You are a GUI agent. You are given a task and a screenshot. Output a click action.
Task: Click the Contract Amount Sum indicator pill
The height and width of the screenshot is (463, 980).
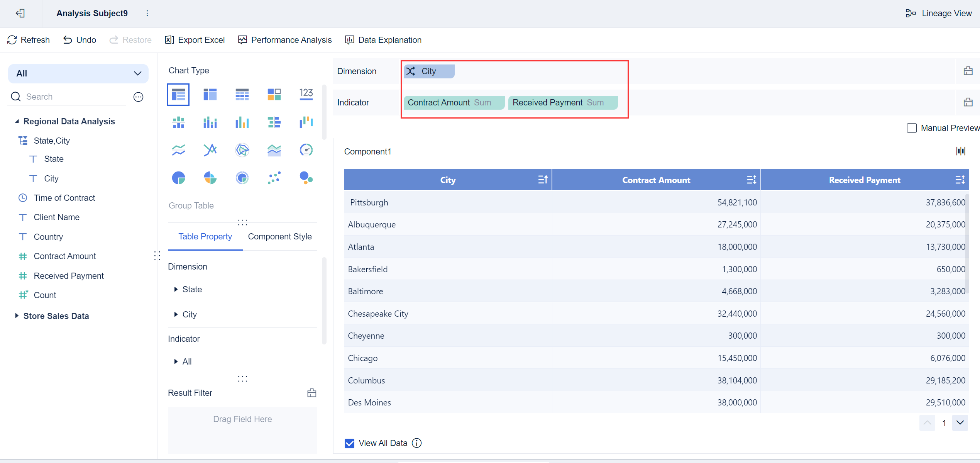click(454, 103)
